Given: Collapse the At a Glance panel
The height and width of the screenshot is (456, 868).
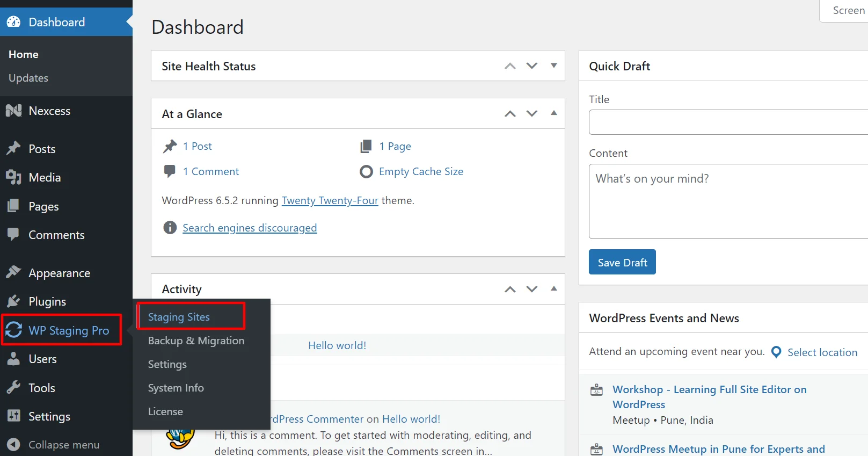Looking at the screenshot, I should [554, 113].
